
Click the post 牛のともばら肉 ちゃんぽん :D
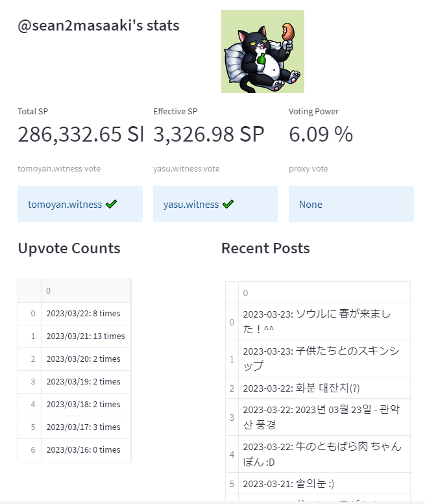coord(324,454)
